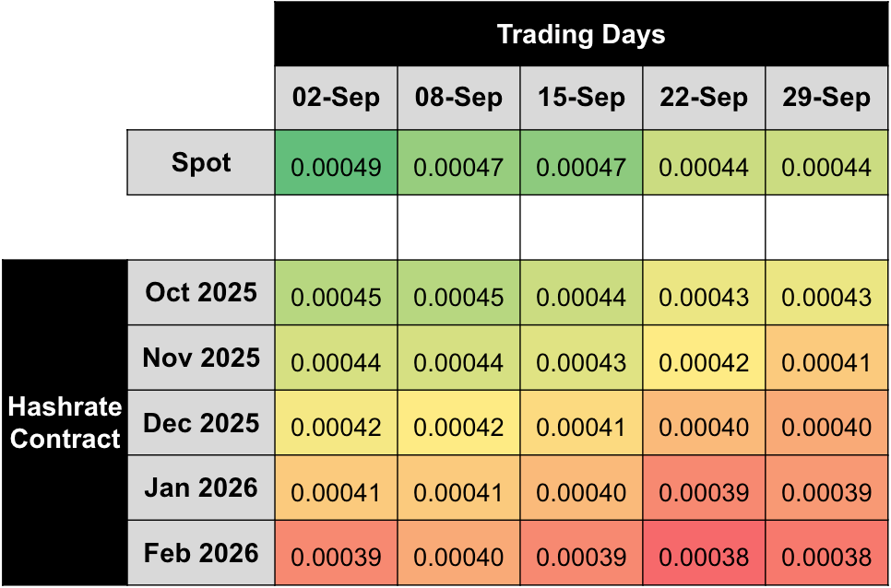Select the 08-Sep column header
This screenshot has width=891, height=588.
tap(458, 98)
